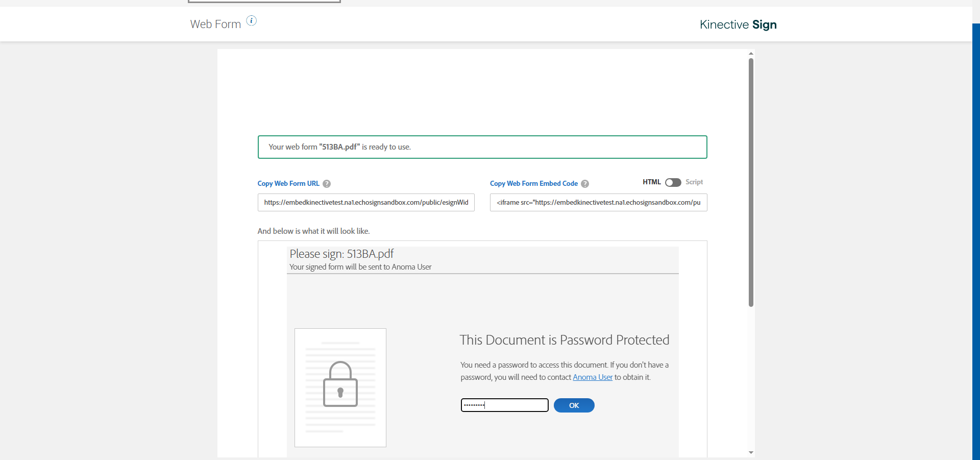Viewport: 980px width, 460px height.
Task: Toggle the HTML/Script switch
Action: (x=673, y=182)
